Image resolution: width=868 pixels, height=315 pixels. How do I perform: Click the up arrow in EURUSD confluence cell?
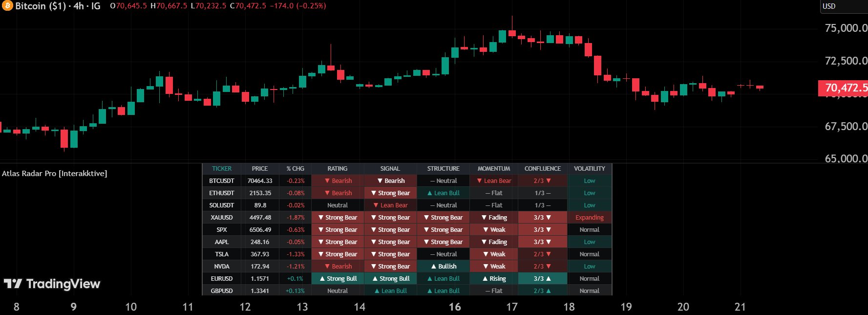click(x=549, y=279)
